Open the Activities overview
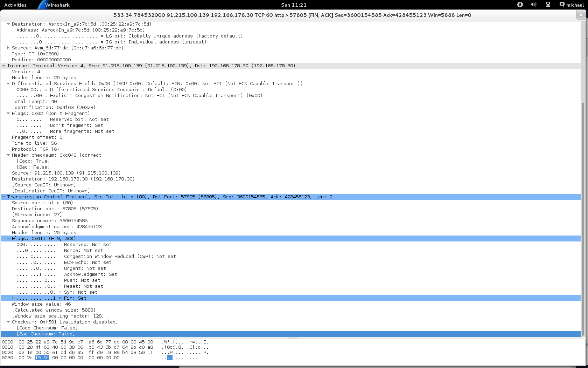 click(15, 5)
